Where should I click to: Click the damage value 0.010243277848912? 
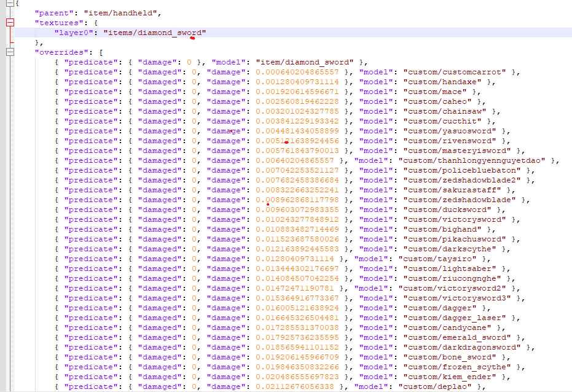coord(297,220)
